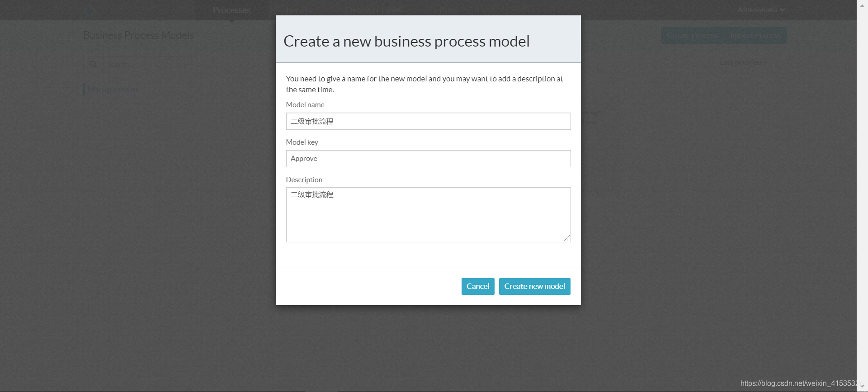
Task: Cancel the new model dialog
Action: coord(478,286)
